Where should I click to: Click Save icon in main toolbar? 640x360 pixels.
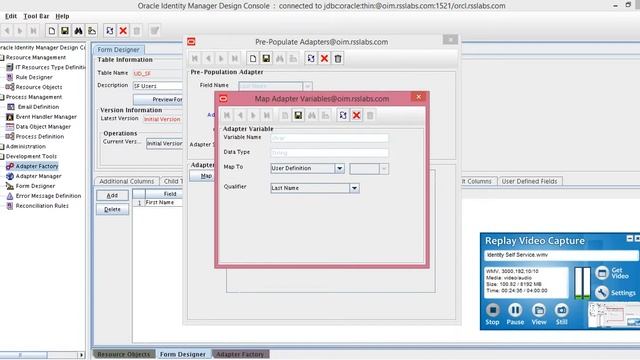click(x=64, y=31)
